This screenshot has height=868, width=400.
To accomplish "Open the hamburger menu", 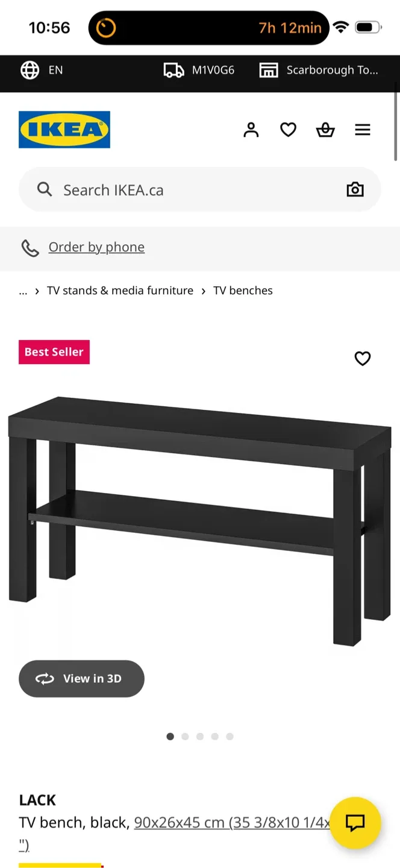I will click(363, 130).
